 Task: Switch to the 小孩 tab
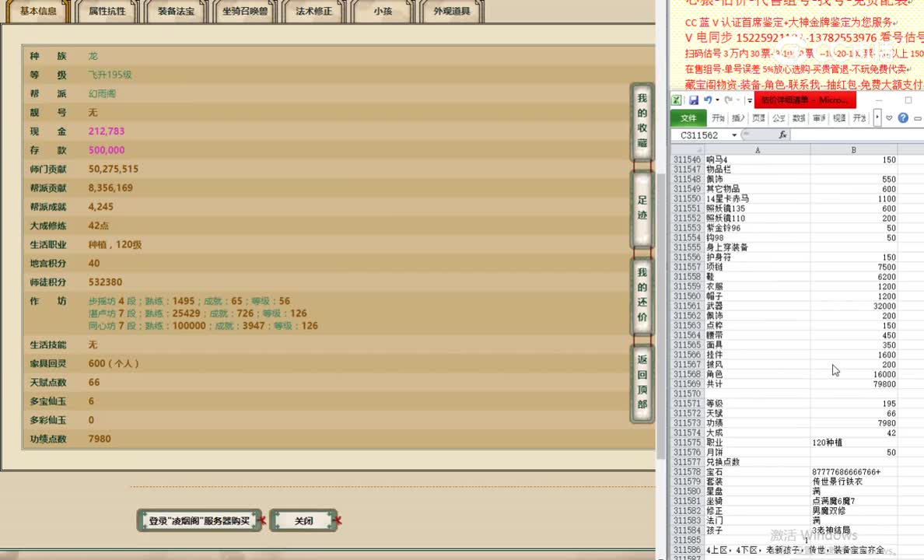(383, 12)
